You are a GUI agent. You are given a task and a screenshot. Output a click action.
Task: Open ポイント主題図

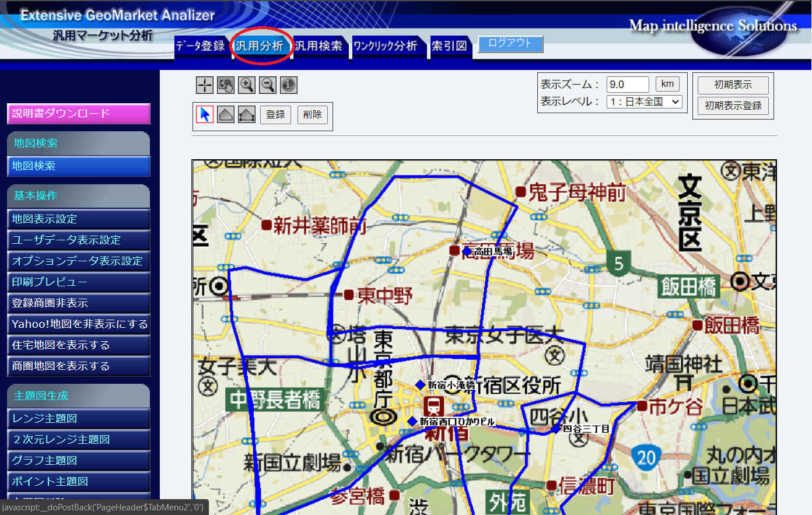click(79, 482)
